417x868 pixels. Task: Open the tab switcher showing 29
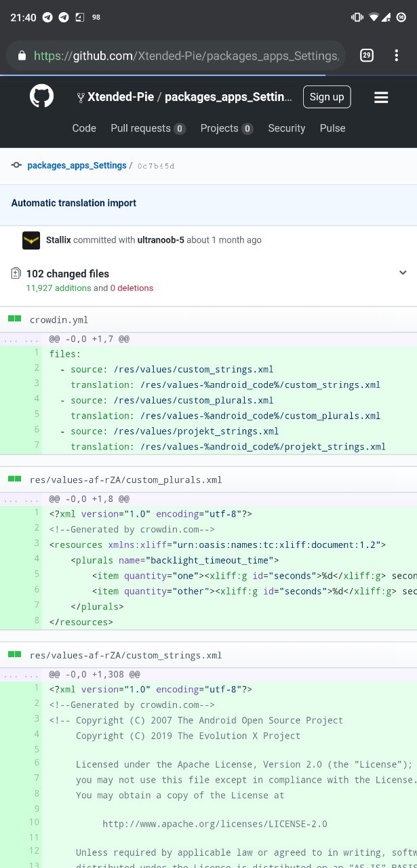point(366,56)
